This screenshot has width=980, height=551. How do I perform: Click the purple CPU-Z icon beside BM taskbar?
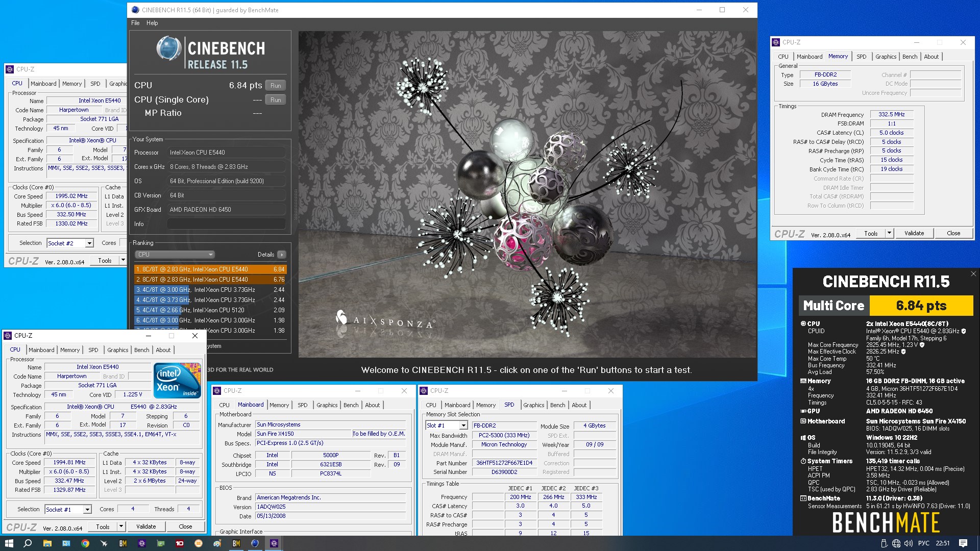point(142,543)
